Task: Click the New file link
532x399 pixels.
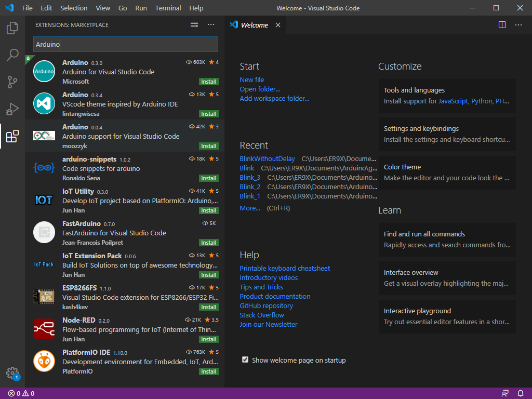Action: click(x=252, y=79)
